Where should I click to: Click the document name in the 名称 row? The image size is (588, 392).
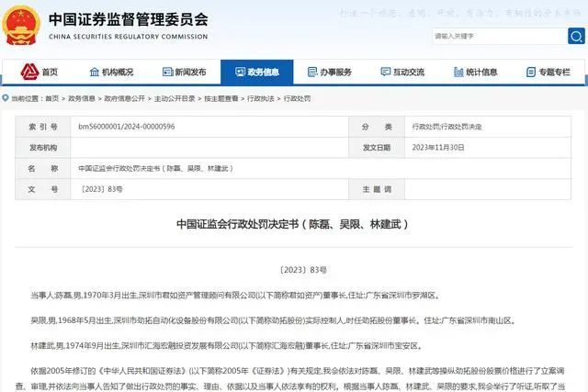pyautogui.click(x=155, y=169)
